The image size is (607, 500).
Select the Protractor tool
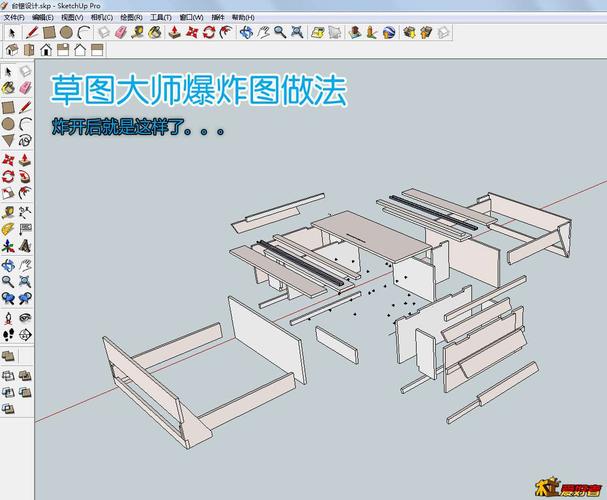pyautogui.click(x=8, y=229)
